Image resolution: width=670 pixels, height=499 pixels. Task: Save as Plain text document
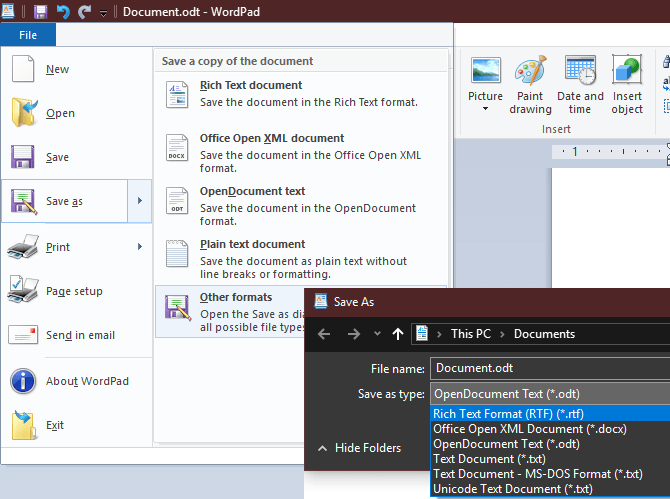pos(301,259)
